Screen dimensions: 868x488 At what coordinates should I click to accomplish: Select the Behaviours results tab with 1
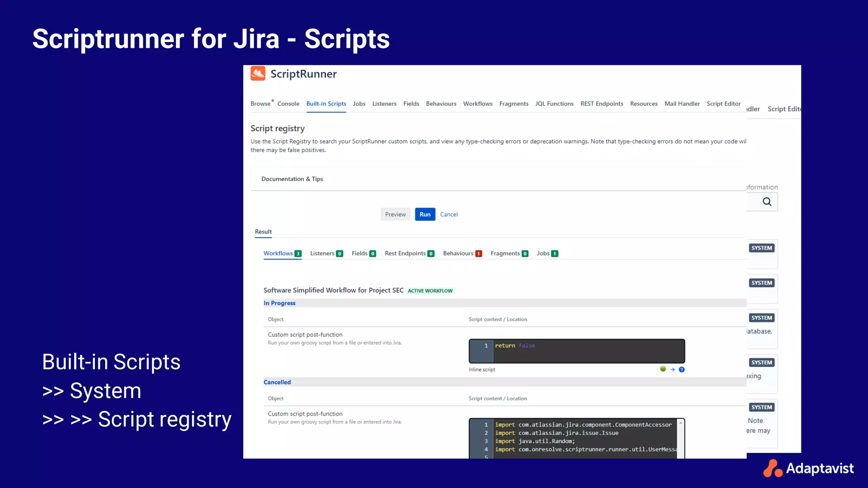point(462,253)
